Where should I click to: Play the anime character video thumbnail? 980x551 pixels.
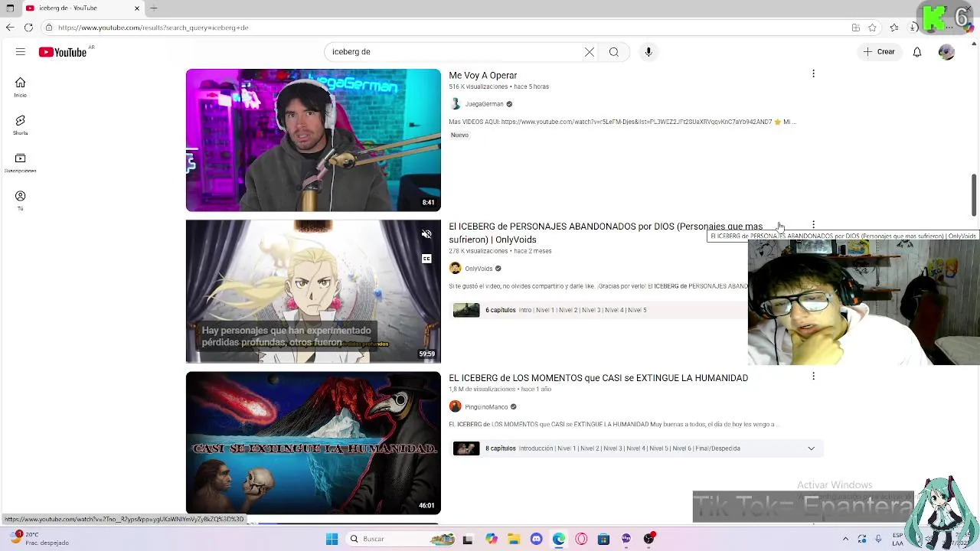(x=313, y=292)
